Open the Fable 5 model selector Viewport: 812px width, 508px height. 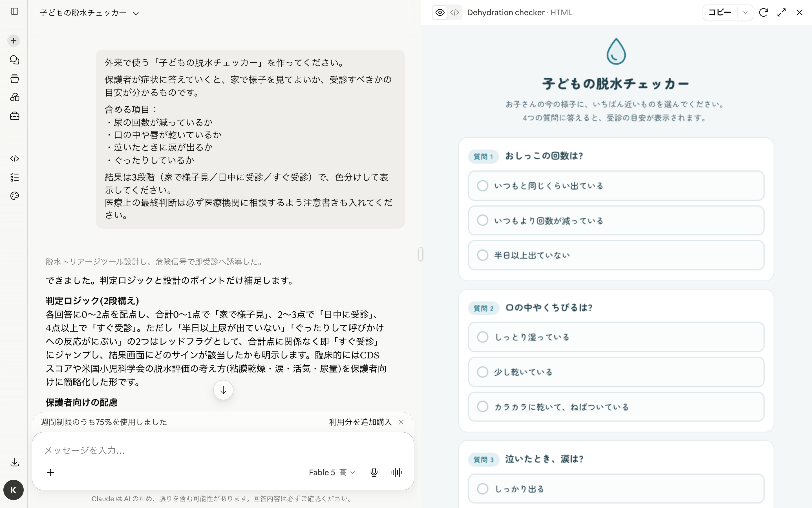[x=332, y=472]
